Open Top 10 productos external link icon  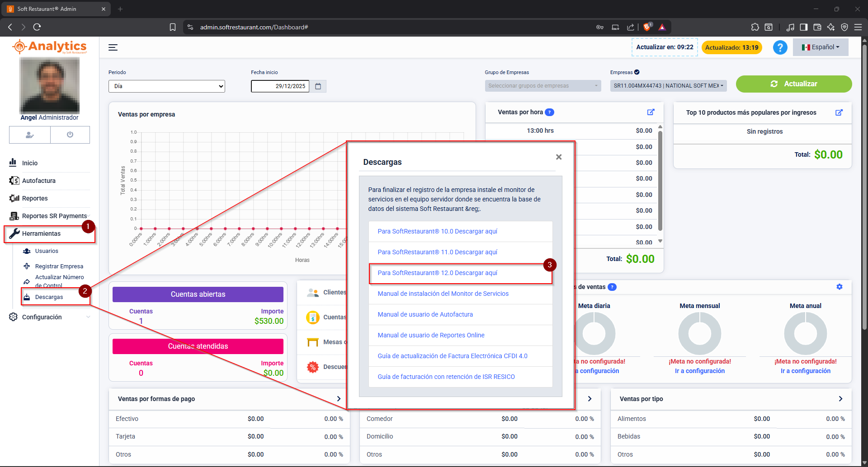(x=839, y=112)
